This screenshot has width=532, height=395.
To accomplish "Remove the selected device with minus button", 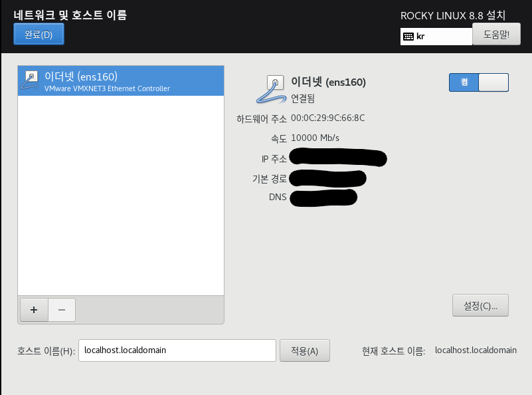I will point(62,310).
